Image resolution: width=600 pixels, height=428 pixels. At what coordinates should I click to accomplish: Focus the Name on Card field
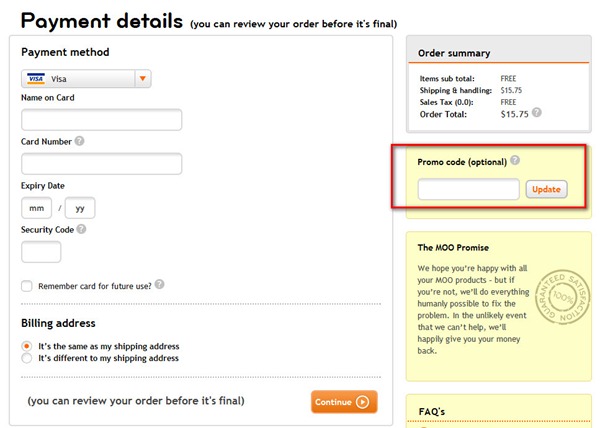101,120
